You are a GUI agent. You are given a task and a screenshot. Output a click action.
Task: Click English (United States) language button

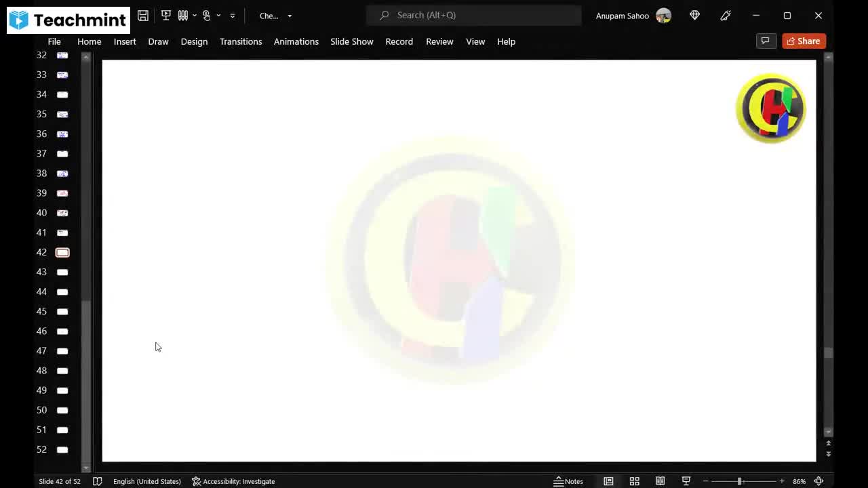(x=147, y=481)
